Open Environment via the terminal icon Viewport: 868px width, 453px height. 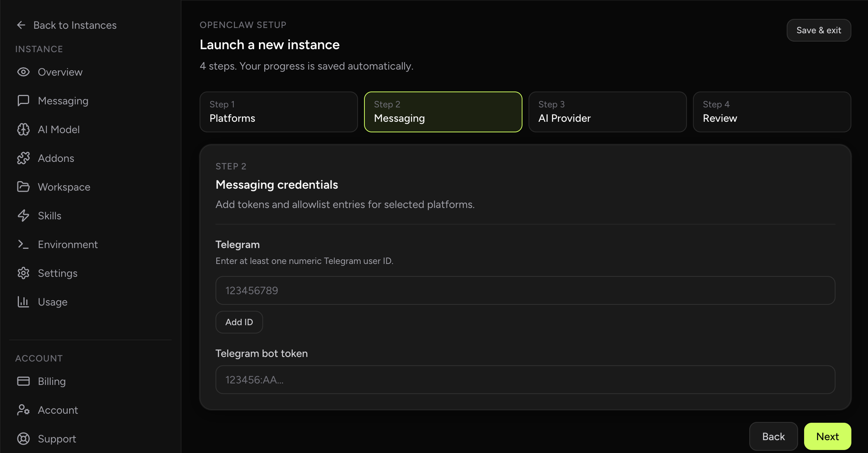[23, 244]
